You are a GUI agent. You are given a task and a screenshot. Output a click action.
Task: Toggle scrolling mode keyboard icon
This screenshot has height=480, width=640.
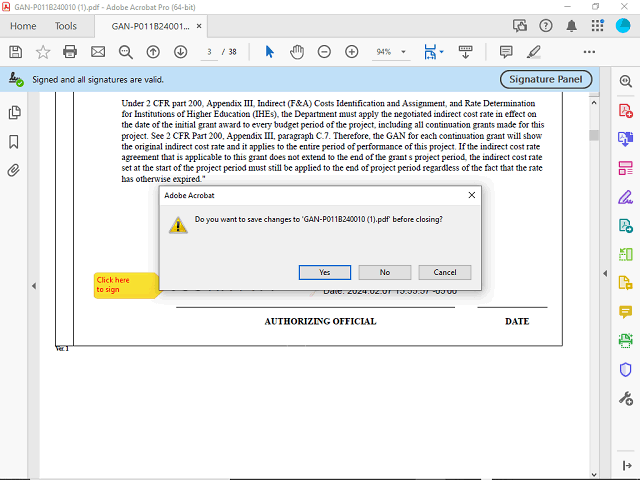[465, 52]
